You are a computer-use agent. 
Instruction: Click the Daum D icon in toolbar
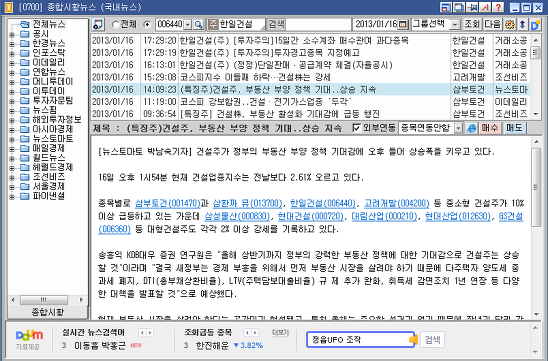click(x=535, y=25)
